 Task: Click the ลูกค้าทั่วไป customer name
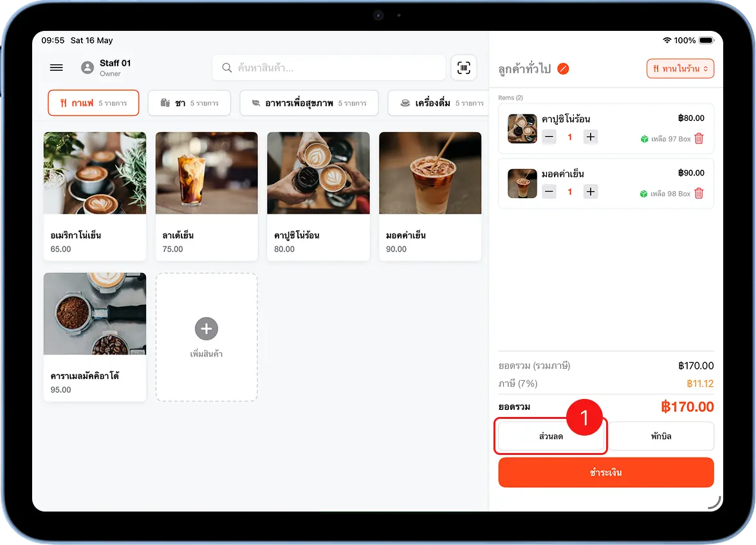(x=524, y=69)
